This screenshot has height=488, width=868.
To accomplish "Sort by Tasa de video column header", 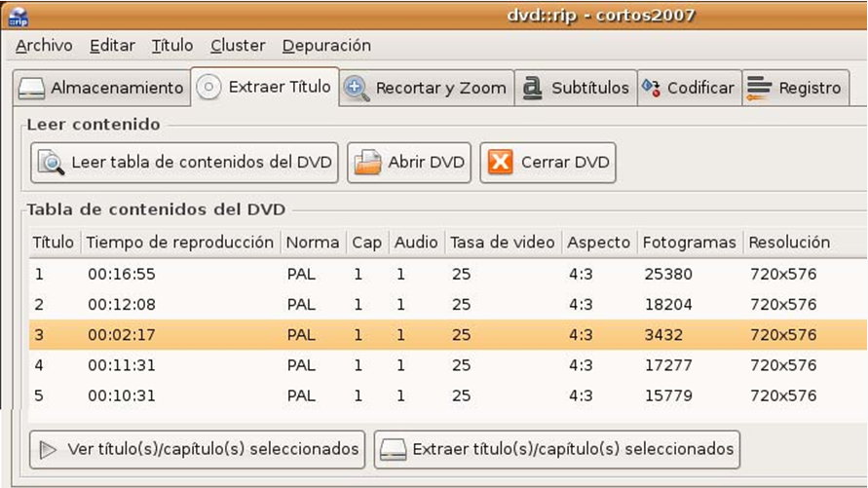I will (504, 243).
